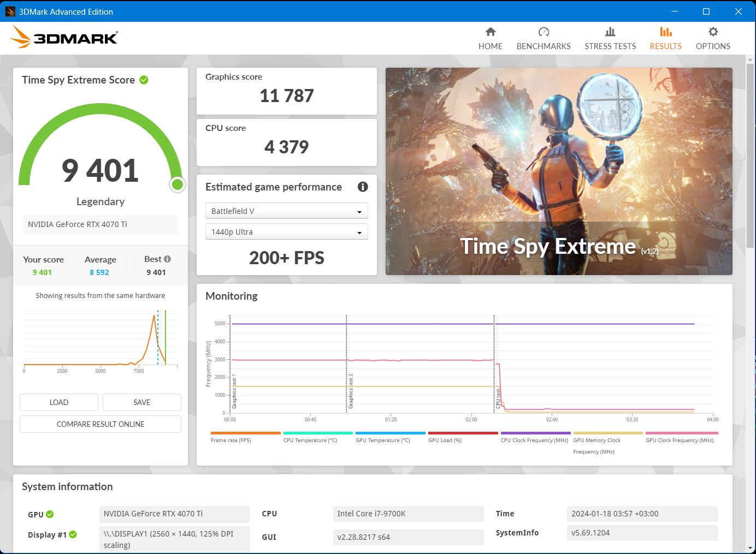Click the Time value 2024-01-18 03:57 +03:00

642,514
